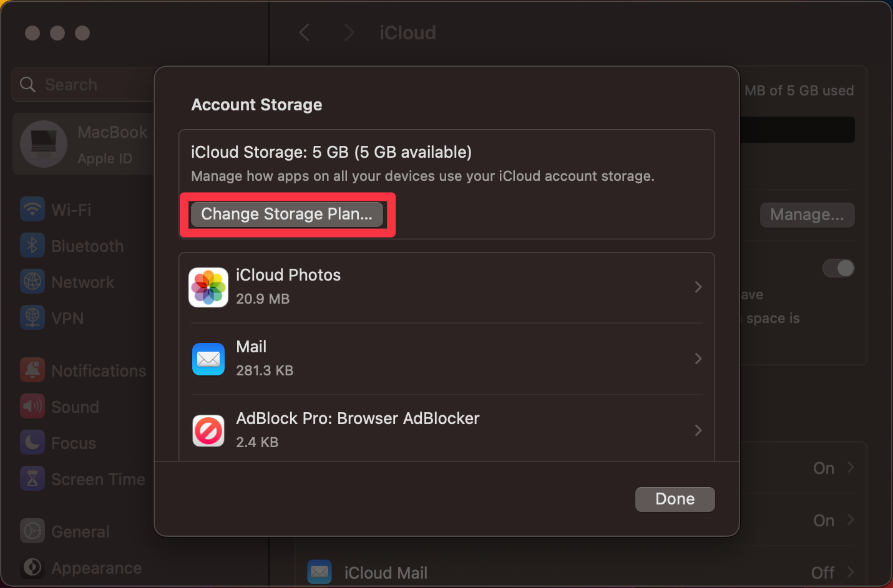Enable the Optimize Mac Storage toggle
This screenshot has height=588, width=893.
839,268
